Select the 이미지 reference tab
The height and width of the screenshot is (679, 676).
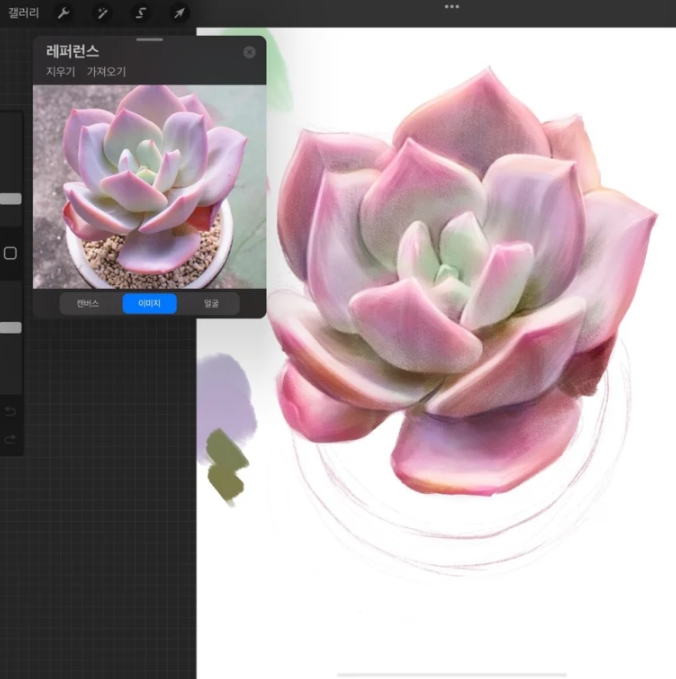click(149, 304)
